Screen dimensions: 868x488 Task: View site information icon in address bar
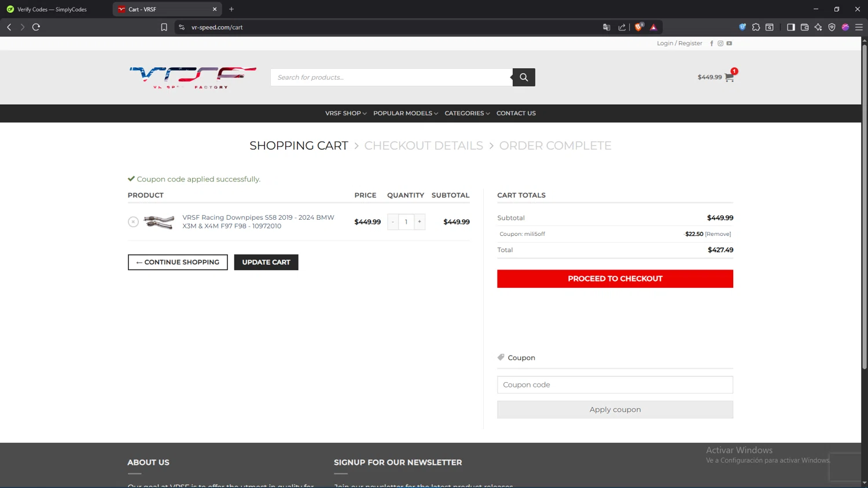(182, 27)
